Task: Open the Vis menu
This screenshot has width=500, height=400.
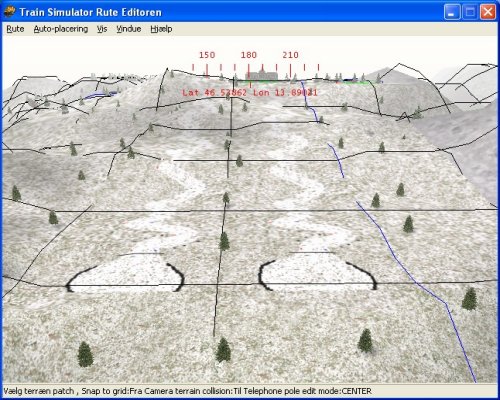Action: point(102,29)
